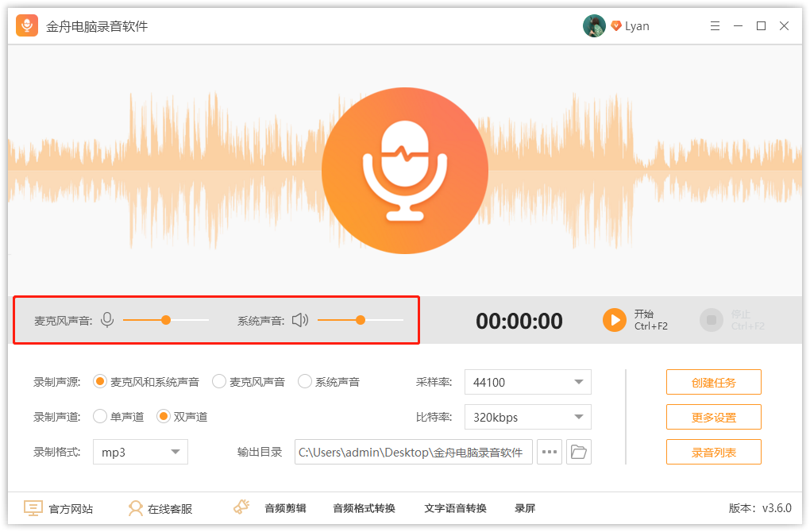
Task: Open the hamburger menu in the title bar
Action: pyautogui.click(x=714, y=25)
